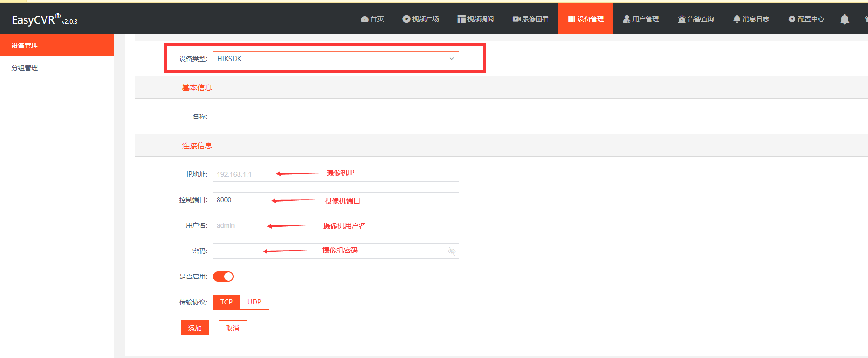Image resolution: width=868 pixels, height=358 pixels.
Task: Click the 取消 cancel button
Action: (x=233, y=328)
